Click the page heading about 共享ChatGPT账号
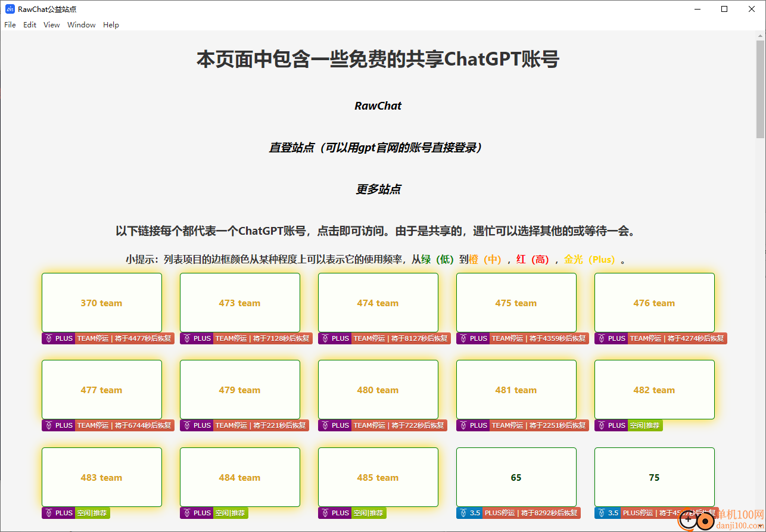766x532 pixels. point(378,60)
